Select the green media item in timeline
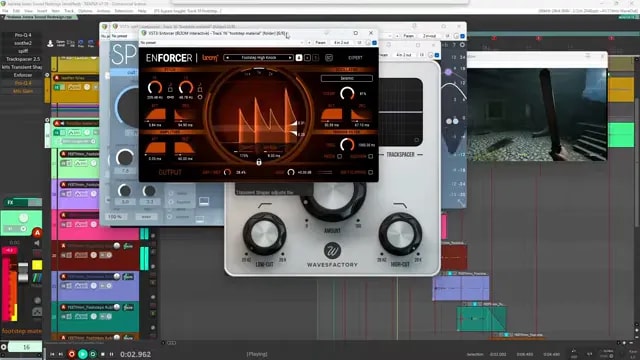The height and width of the screenshot is (360, 640). pyautogui.click(x=481, y=318)
